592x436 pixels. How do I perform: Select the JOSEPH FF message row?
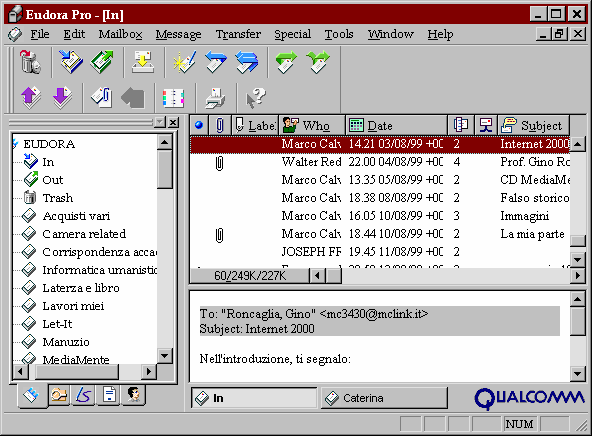379,252
